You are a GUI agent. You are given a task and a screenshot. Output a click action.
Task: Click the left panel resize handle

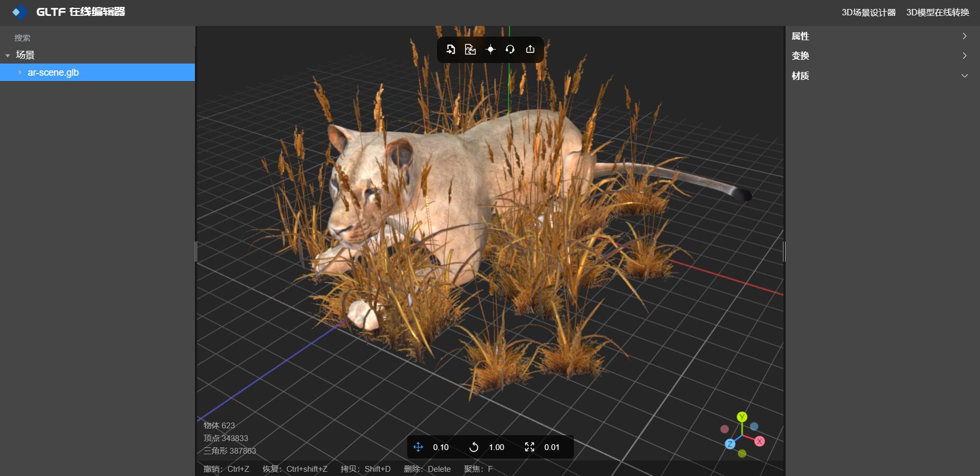coord(196,252)
